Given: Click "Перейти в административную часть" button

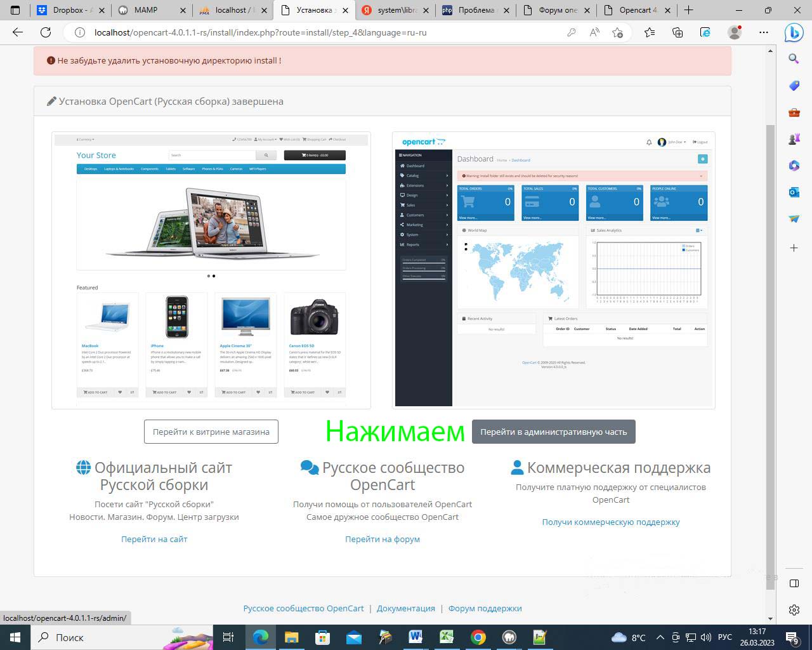Looking at the screenshot, I should click(x=553, y=432).
